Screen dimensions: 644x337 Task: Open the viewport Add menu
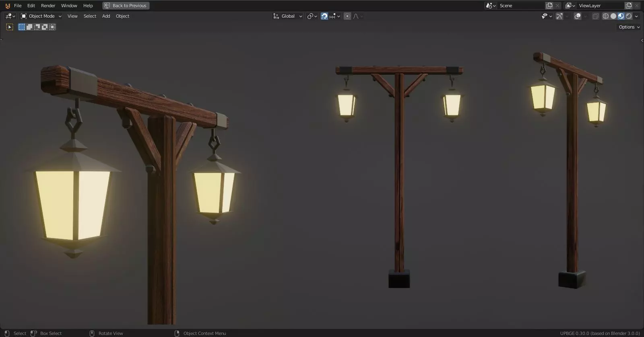pyautogui.click(x=106, y=16)
